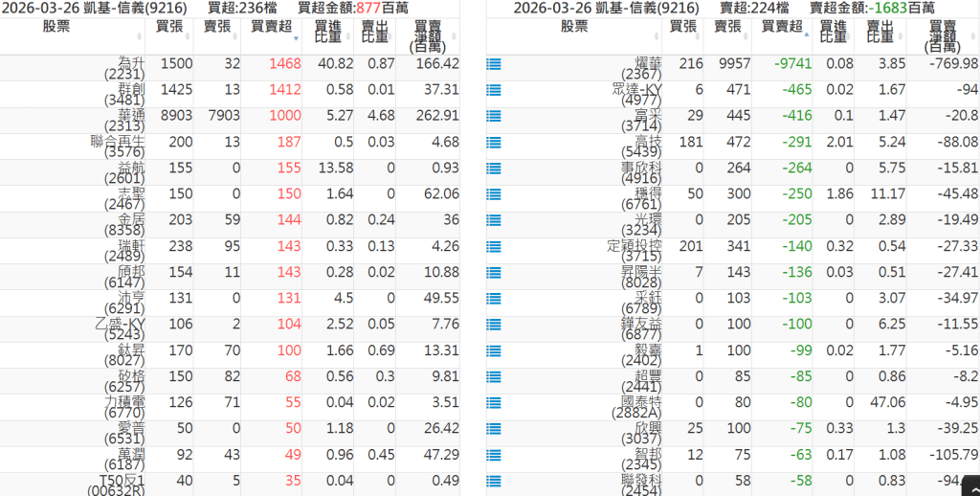Open the list icon for 眾達-KY (4977)
Image resolution: width=980 pixels, height=496 pixels.
click(x=494, y=90)
